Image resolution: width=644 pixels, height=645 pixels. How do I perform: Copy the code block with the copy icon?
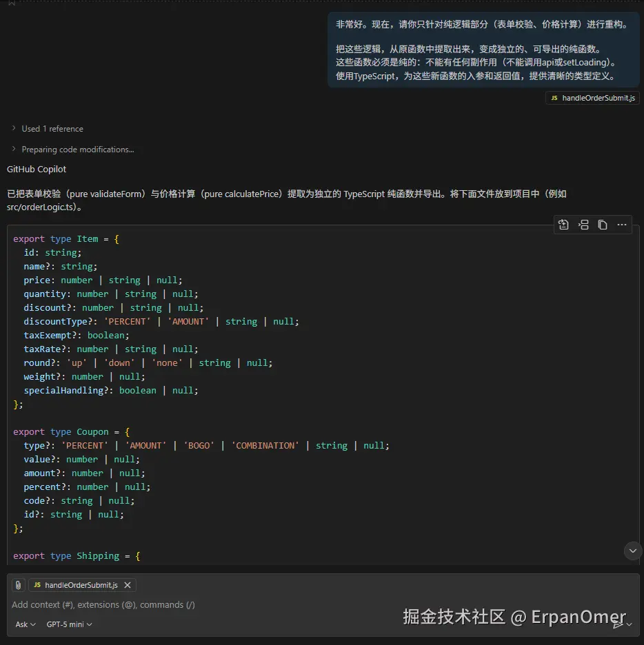click(x=603, y=225)
